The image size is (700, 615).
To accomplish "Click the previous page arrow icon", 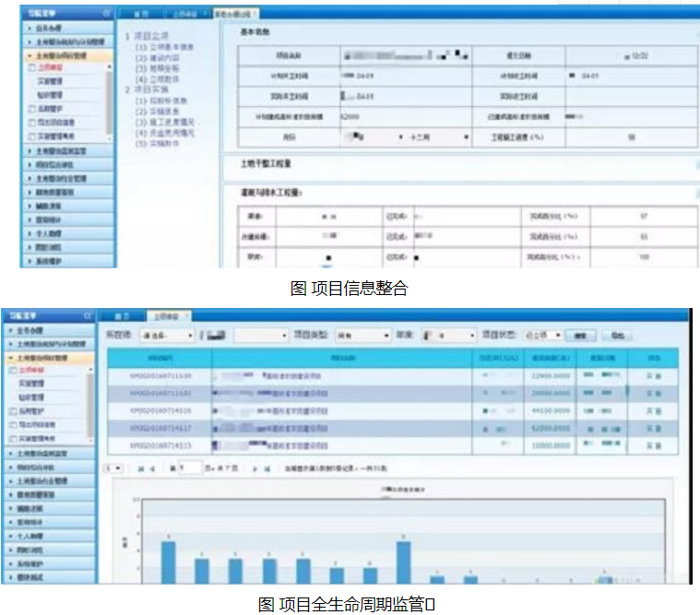I will coord(152,468).
